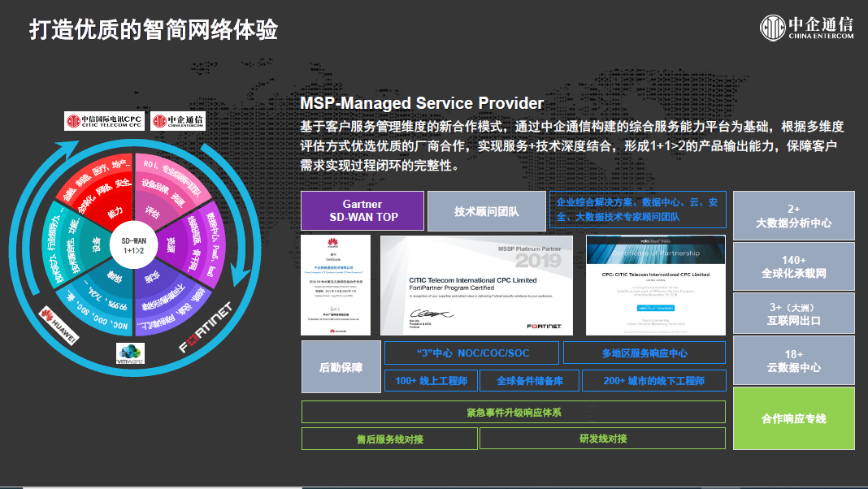Select the 18+ 云数据中心 tile

(x=794, y=361)
